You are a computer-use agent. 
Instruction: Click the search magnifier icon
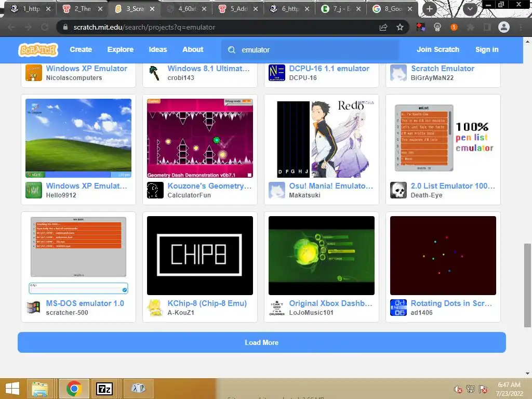coord(231,50)
